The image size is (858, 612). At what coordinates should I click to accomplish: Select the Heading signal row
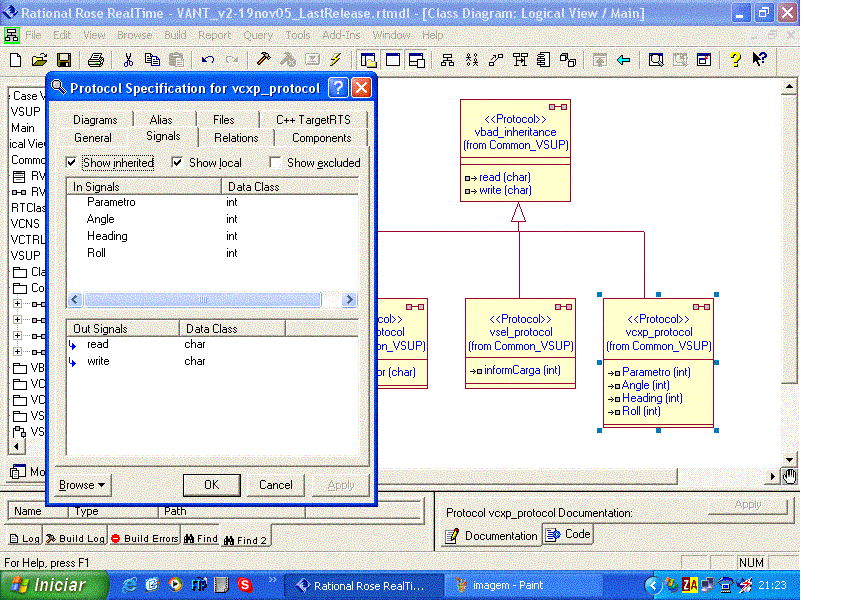point(212,236)
